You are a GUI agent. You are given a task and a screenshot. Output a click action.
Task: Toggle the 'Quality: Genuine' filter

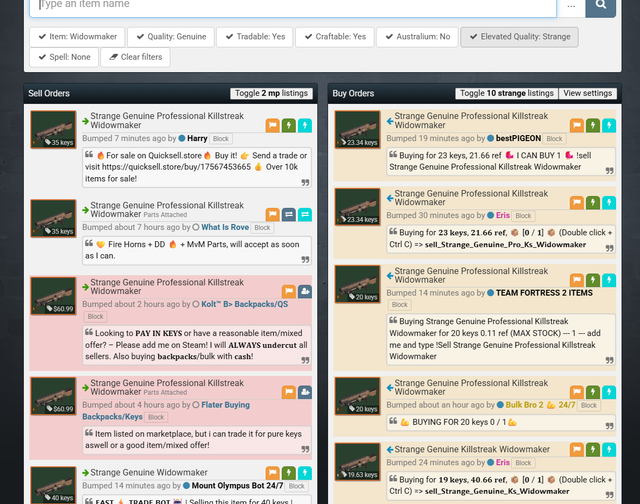click(x=171, y=37)
